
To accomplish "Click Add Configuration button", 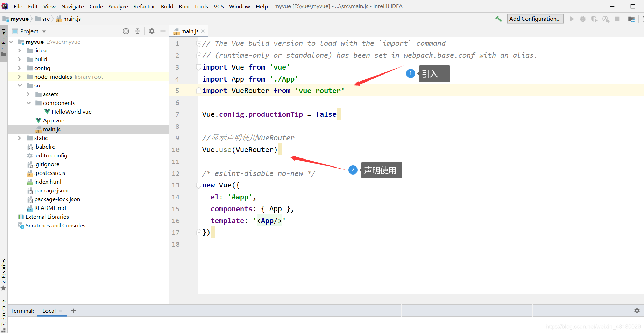I will click(535, 19).
